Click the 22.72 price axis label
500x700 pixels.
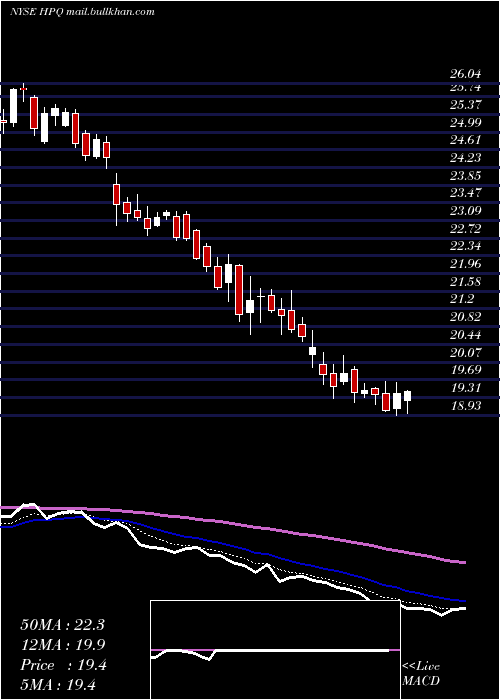(466, 229)
